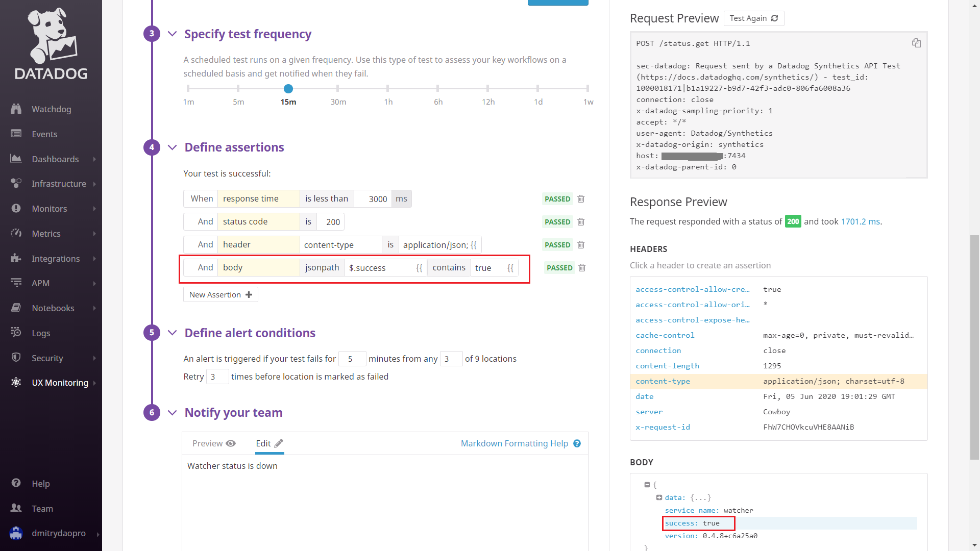Click the Team people icon
Image resolution: width=980 pixels, height=551 pixels.
[16, 508]
